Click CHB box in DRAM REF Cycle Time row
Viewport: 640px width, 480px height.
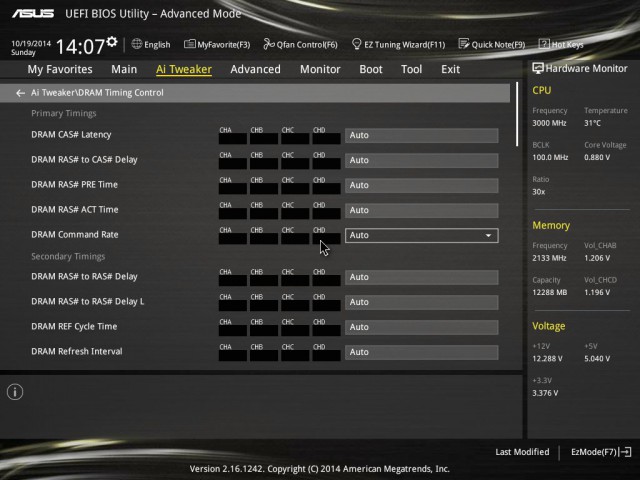pos(264,330)
